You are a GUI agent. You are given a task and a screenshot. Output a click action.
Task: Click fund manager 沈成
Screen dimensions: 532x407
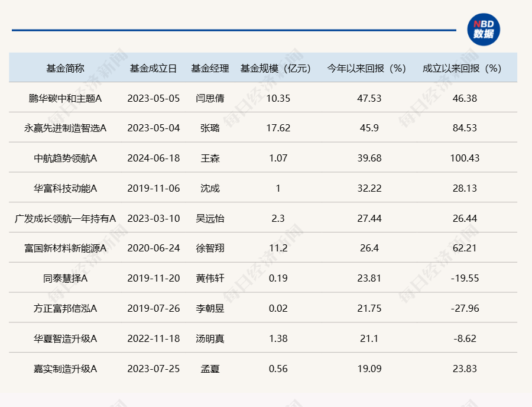[210, 188]
